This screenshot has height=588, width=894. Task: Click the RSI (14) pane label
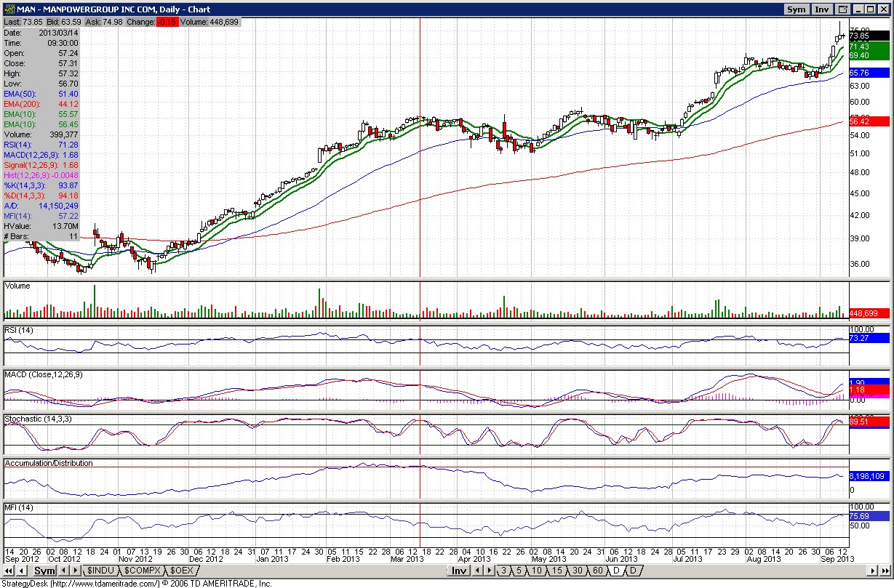(x=17, y=331)
